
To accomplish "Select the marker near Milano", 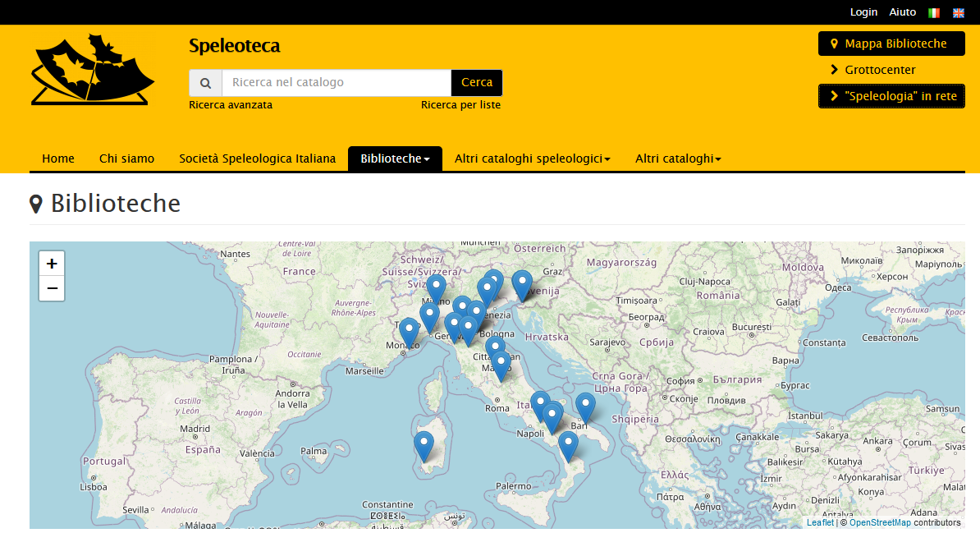I will point(436,290).
